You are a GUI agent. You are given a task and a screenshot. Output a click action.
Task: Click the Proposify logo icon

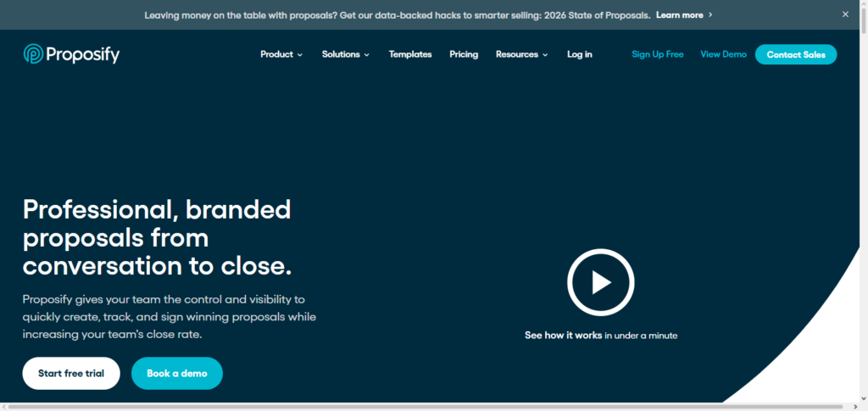tap(33, 54)
